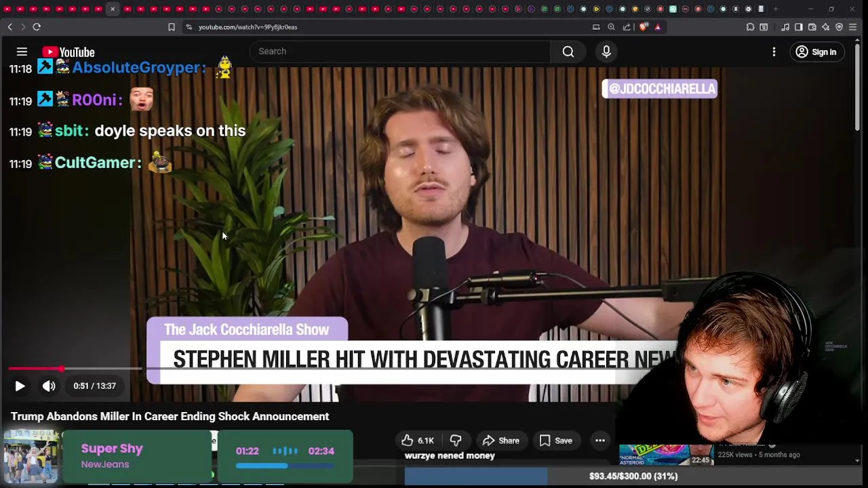Click the 'Super Shy' song title
This screenshot has width=868, height=488.
point(112,449)
